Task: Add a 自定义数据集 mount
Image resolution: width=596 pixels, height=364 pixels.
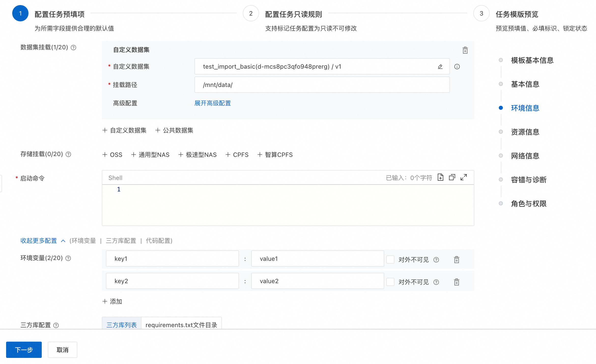Action: (124, 130)
